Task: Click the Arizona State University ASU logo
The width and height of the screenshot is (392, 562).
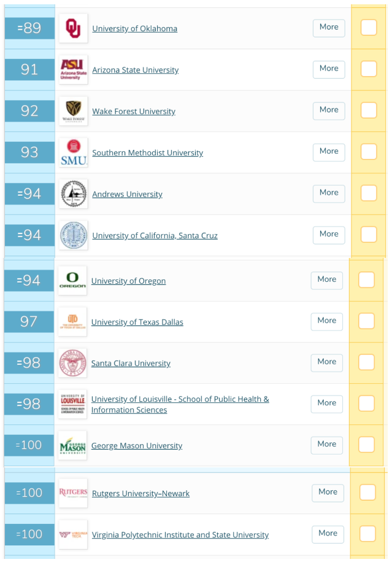Action: pyautogui.click(x=74, y=69)
